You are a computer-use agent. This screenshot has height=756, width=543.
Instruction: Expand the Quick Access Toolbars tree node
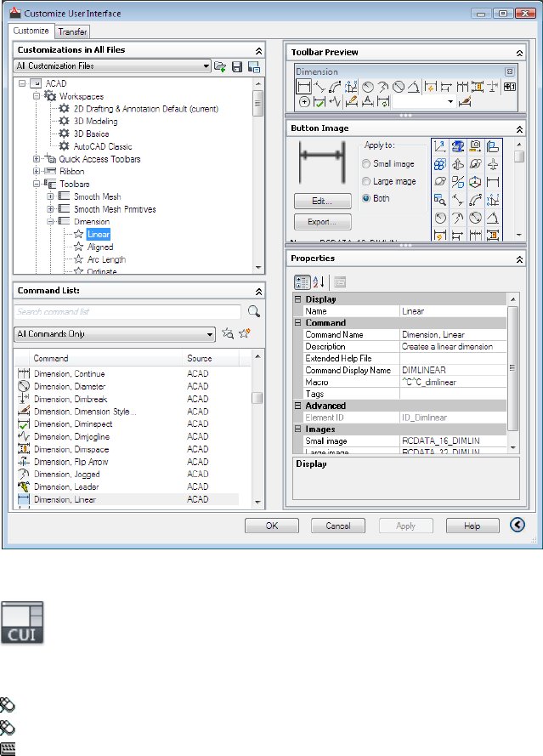click(37, 159)
